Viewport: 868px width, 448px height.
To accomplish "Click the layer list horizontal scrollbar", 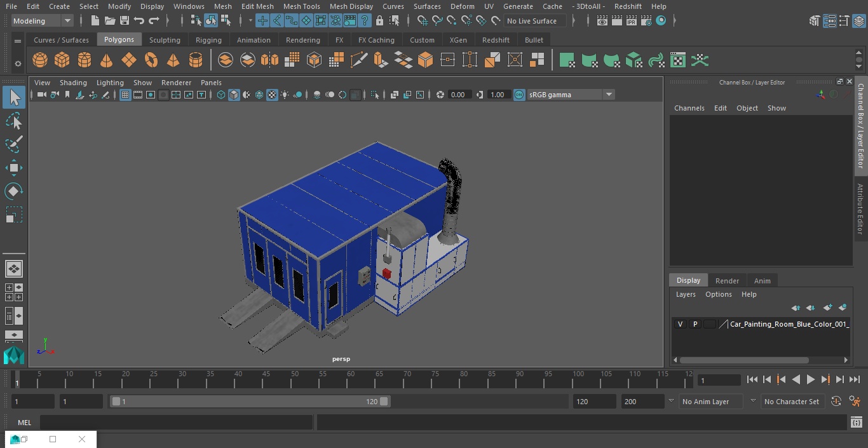I will (x=744, y=360).
